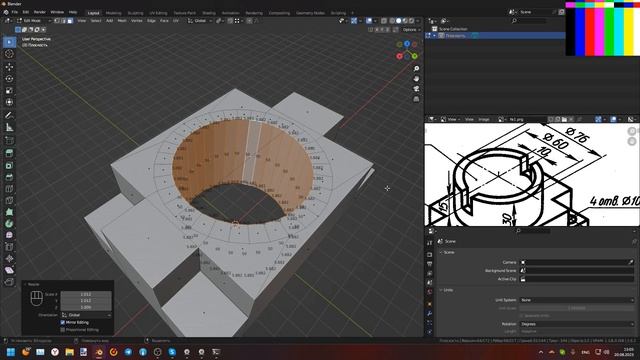The height and width of the screenshot is (360, 640).
Task: Open the Render menu
Action: 40,12
